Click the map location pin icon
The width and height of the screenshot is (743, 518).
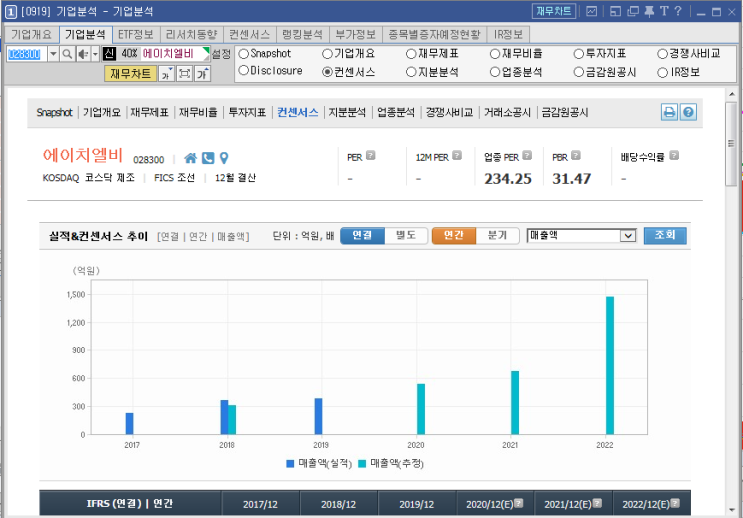224,158
